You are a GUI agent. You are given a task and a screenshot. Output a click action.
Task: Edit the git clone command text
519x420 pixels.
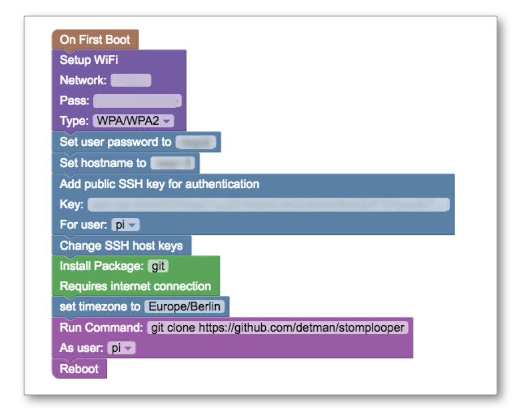click(277, 328)
